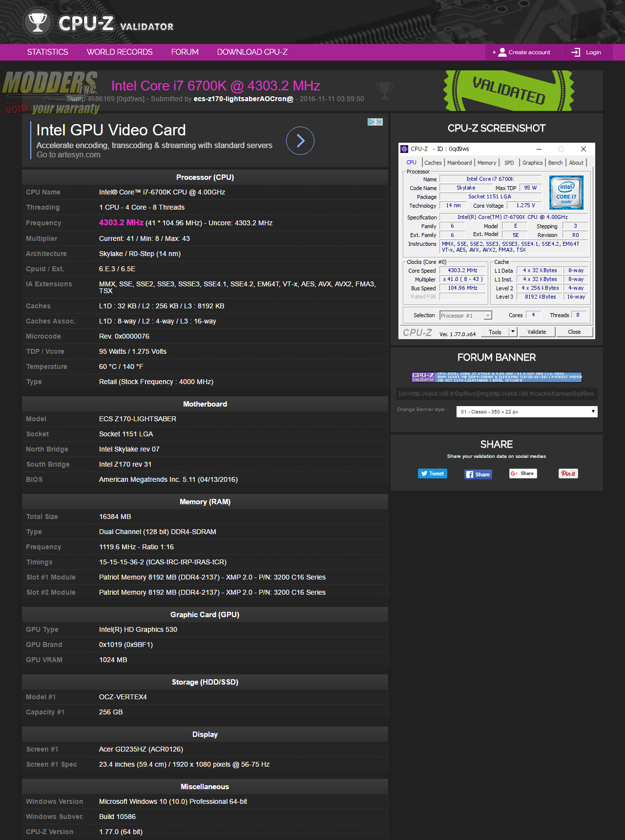
Task: Select the Mainboard tab in CPU-Z screenshot
Action: (459, 163)
